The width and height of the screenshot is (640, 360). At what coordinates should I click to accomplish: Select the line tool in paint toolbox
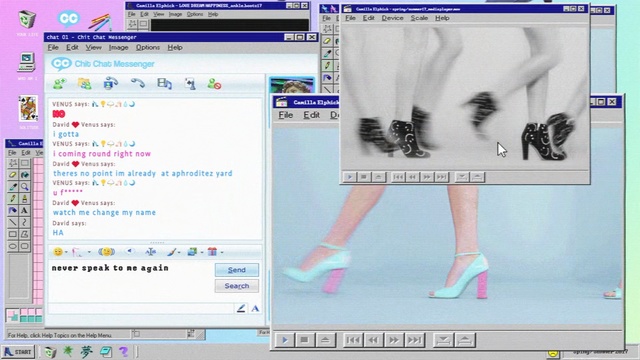pos(13,222)
